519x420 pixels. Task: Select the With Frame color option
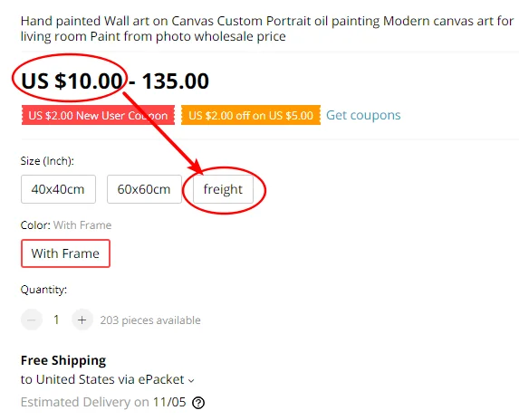pyautogui.click(x=65, y=253)
